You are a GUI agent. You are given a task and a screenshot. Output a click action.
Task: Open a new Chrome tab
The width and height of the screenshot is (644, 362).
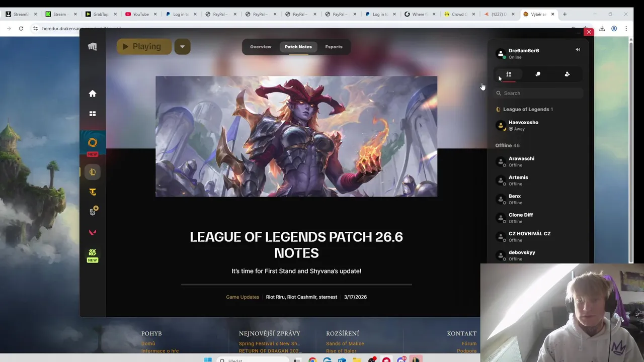(565, 14)
